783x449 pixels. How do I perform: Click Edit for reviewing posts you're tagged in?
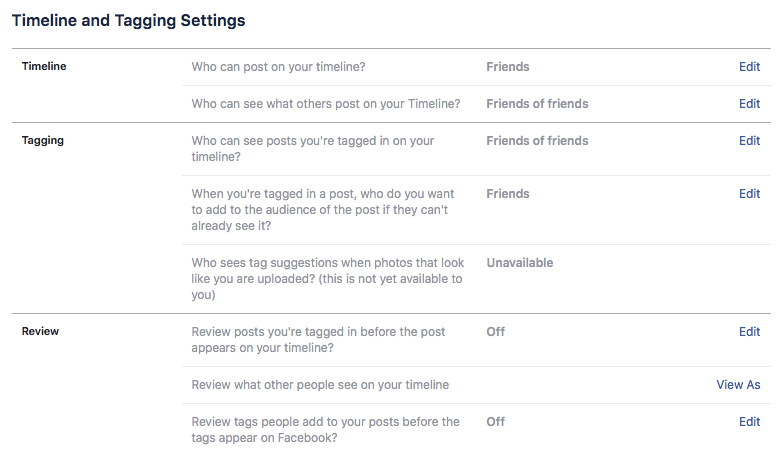[749, 331]
